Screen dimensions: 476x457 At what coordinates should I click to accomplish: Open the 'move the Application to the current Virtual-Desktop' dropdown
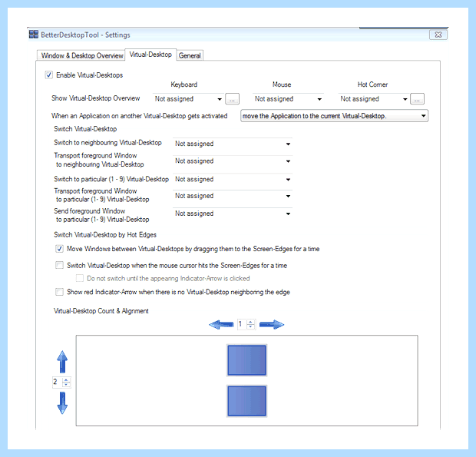334,116
